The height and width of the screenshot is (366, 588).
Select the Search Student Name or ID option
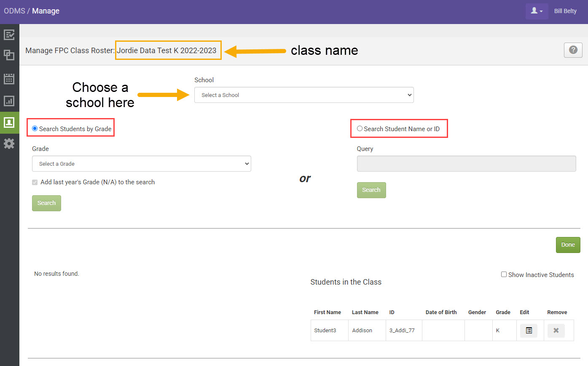pos(360,128)
